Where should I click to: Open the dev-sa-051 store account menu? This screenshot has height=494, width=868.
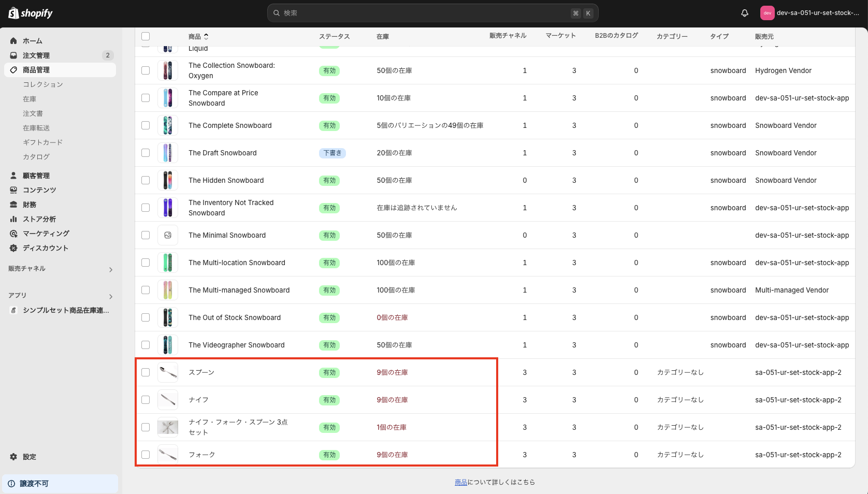coord(810,13)
